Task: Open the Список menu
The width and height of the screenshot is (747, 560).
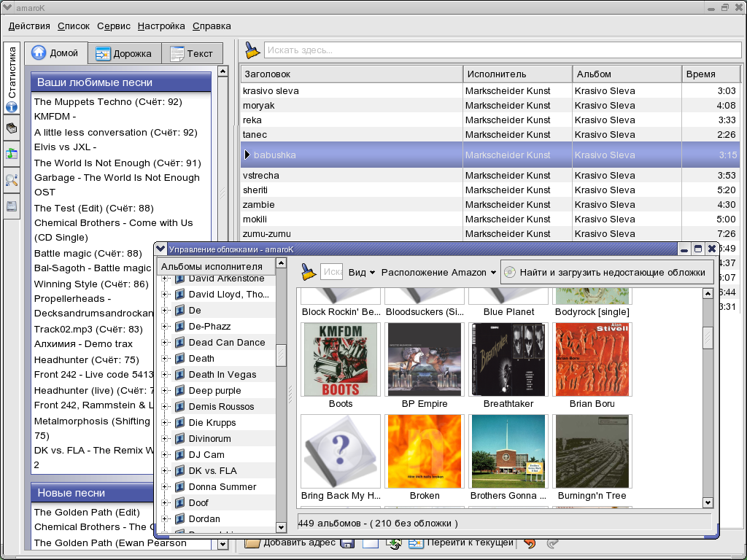Action: pos(74,26)
